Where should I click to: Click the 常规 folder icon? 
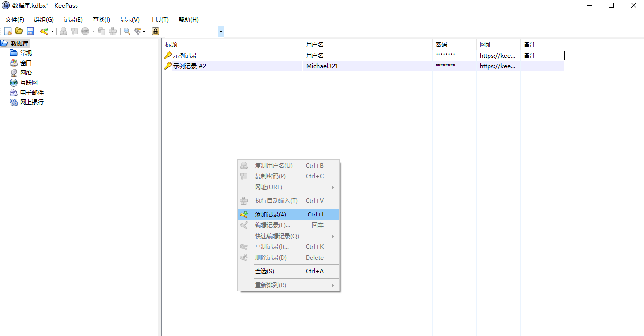14,53
